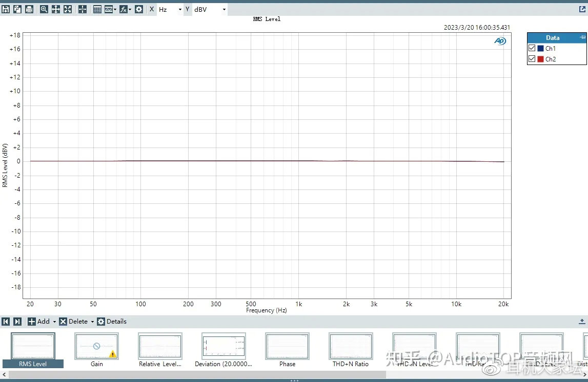Click the Details button
The image size is (588, 382).
click(x=112, y=322)
